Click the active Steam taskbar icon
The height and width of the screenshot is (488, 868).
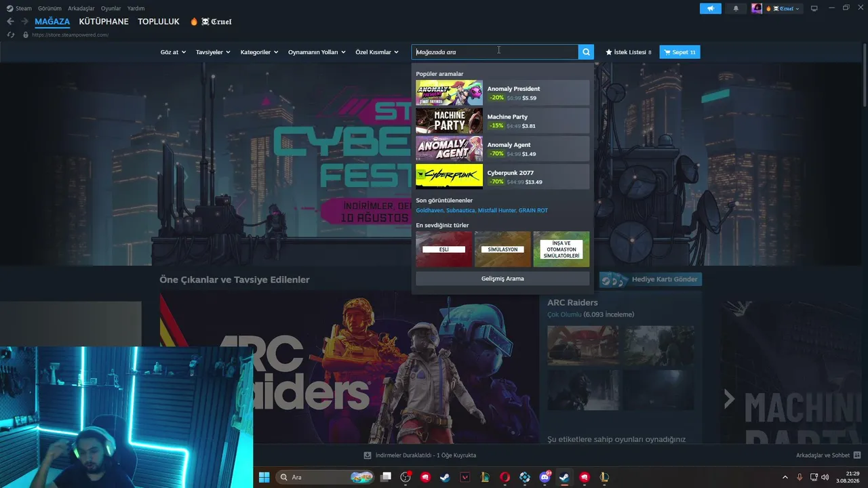(564, 477)
